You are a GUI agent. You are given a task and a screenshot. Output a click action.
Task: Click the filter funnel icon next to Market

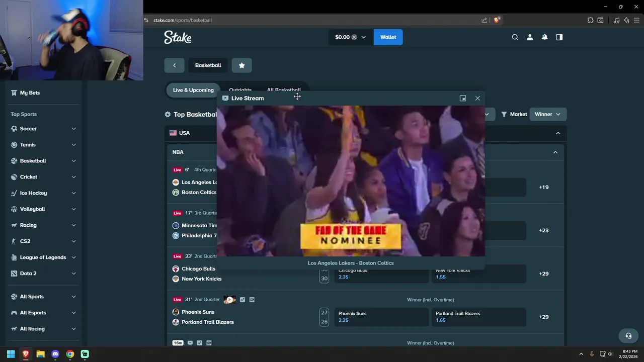(504, 114)
